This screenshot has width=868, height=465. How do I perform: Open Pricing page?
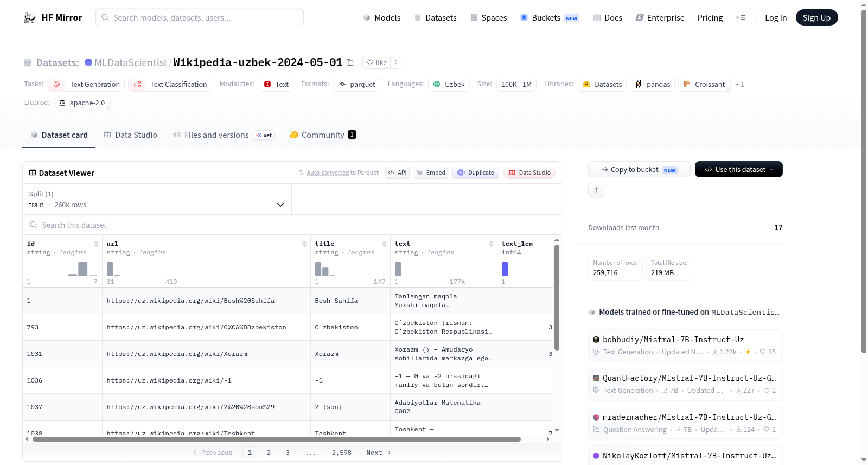[710, 17]
